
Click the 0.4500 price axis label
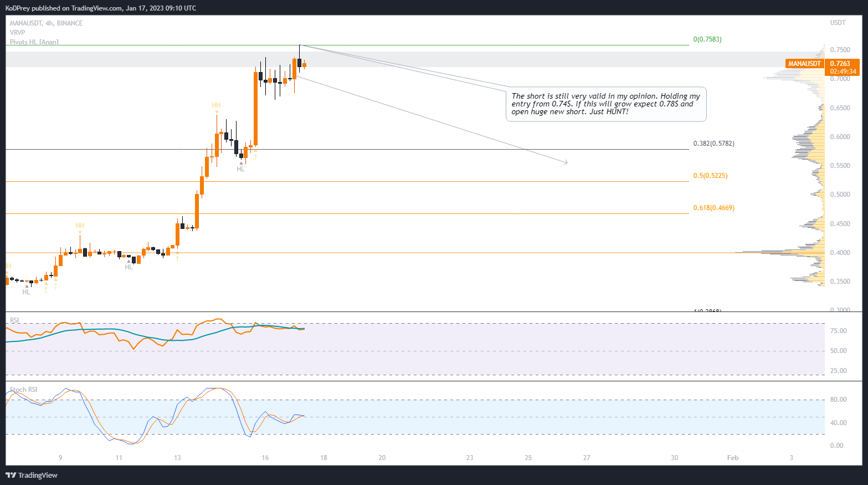840,224
